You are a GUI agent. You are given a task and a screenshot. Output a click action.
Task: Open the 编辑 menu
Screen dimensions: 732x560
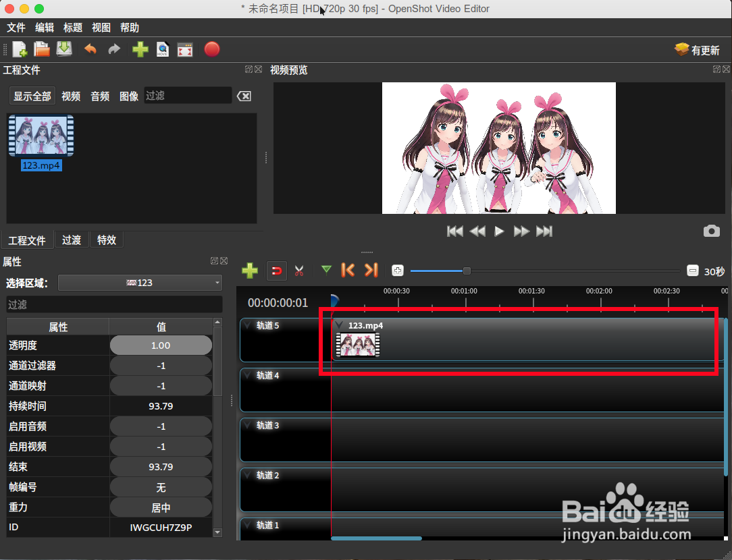(45, 28)
